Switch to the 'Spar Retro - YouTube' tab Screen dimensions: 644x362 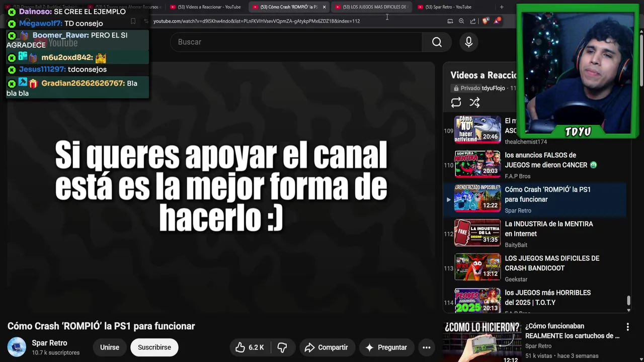tap(448, 7)
